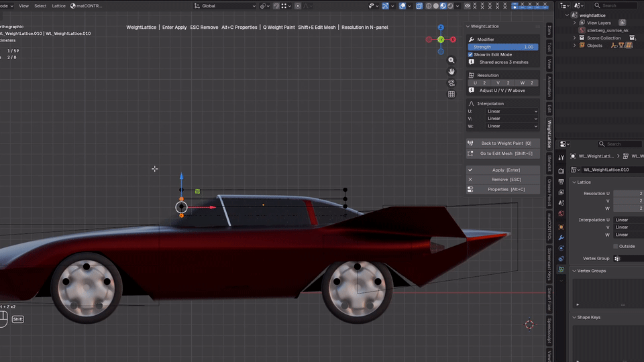Select solid viewport shading
This screenshot has width=644, height=362.
pyautogui.click(x=436, y=6)
